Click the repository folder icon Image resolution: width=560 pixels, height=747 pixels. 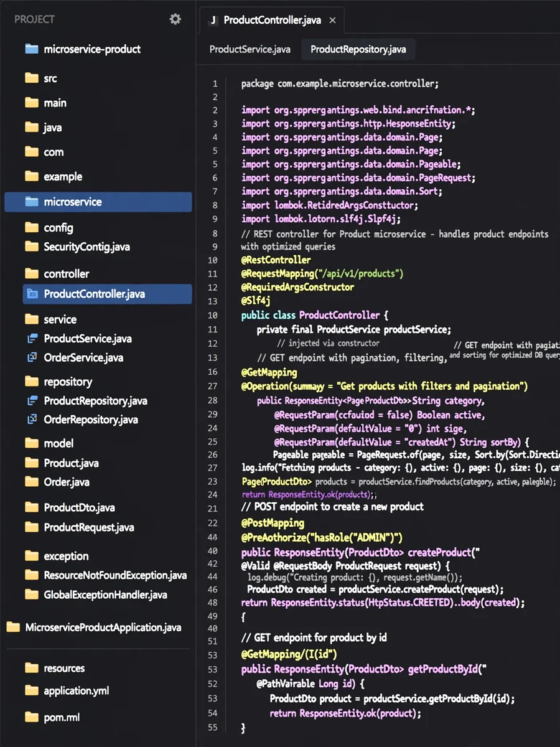[32, 382]
